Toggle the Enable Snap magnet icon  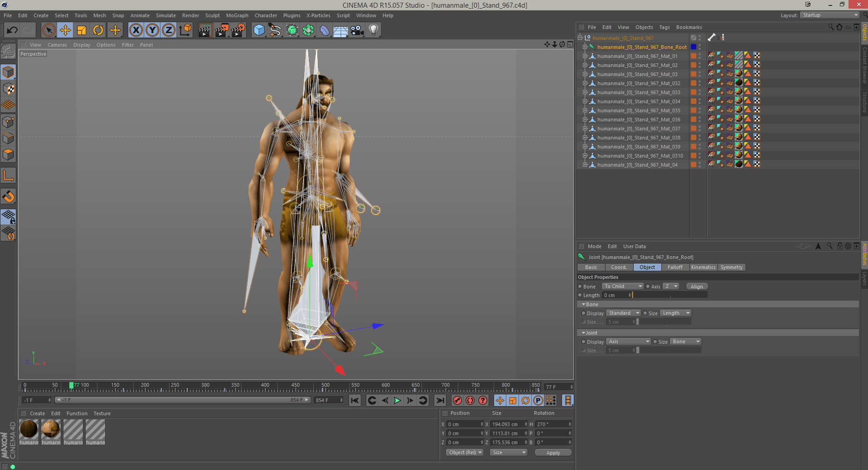[x=9, y=197]
